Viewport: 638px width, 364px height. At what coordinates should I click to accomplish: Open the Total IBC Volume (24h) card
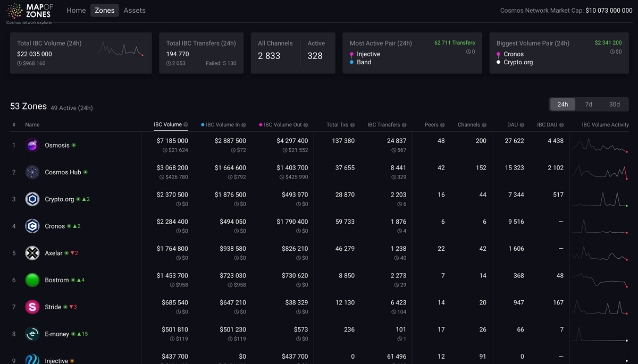pos(81,53)
